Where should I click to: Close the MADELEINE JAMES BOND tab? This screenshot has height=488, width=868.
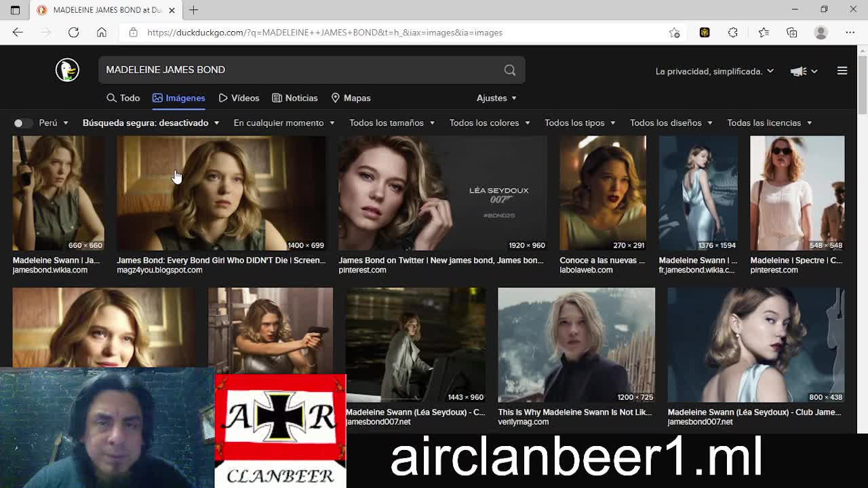pos(172,10)
